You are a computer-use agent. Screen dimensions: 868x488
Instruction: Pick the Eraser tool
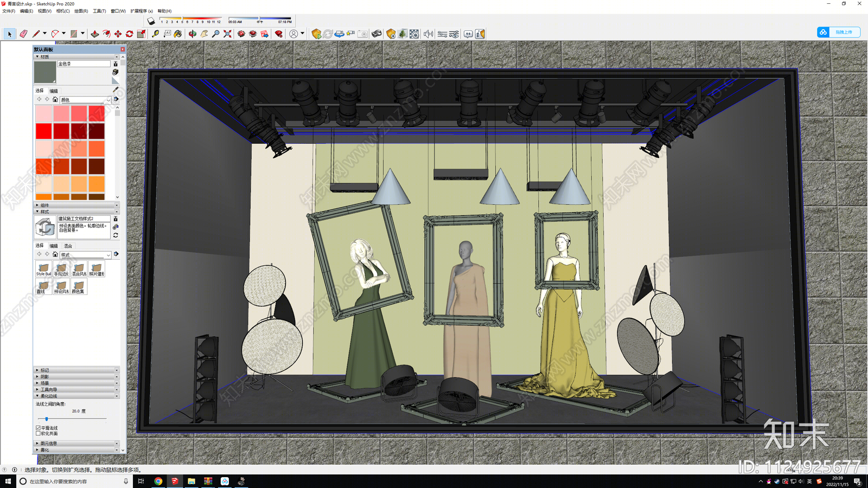tap(23, 34)
